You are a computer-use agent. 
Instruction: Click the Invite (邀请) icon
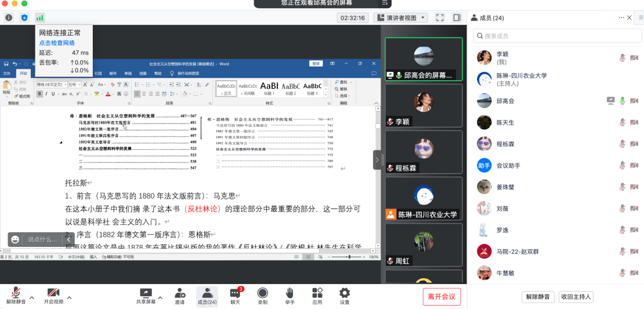[x=180, y=296]
